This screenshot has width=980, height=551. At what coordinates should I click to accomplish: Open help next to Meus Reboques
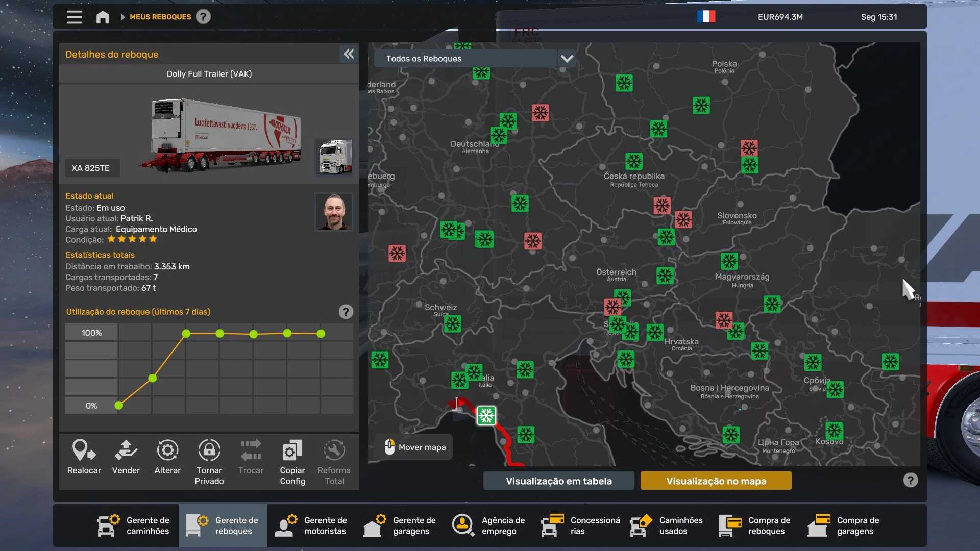click(203, 17)
